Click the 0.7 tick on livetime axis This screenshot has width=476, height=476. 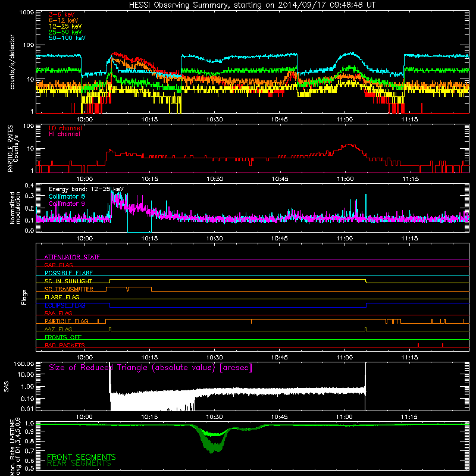[29, 451]
